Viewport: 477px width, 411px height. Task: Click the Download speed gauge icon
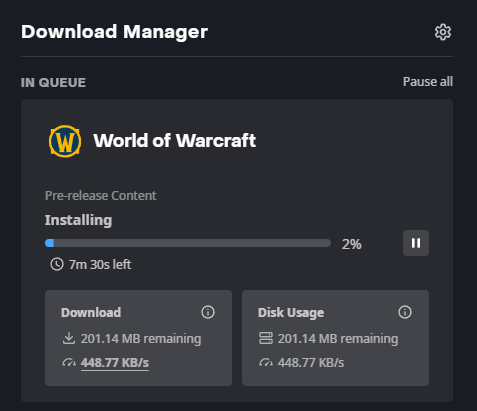point(69,362)
